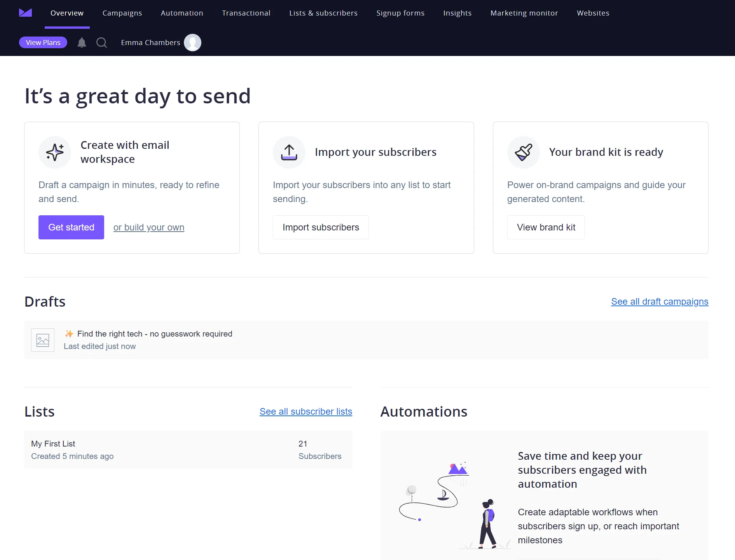Screen dimensions: 735x560
Task: Open See all subscriber lists link
Action: click(x=306, y=412)
